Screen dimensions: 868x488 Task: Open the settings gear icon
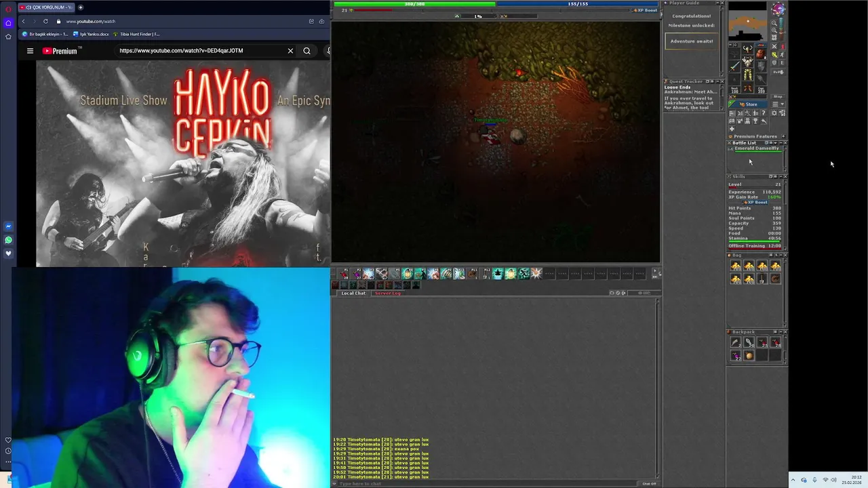point(774,113)
